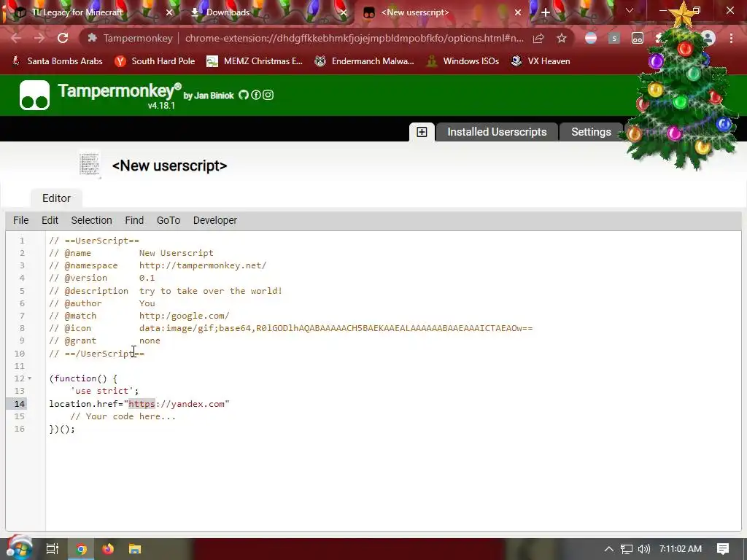The width and height of the screenshot is (747, 560).
Task: Click the browser forward arrow
Action: (39, 38)
